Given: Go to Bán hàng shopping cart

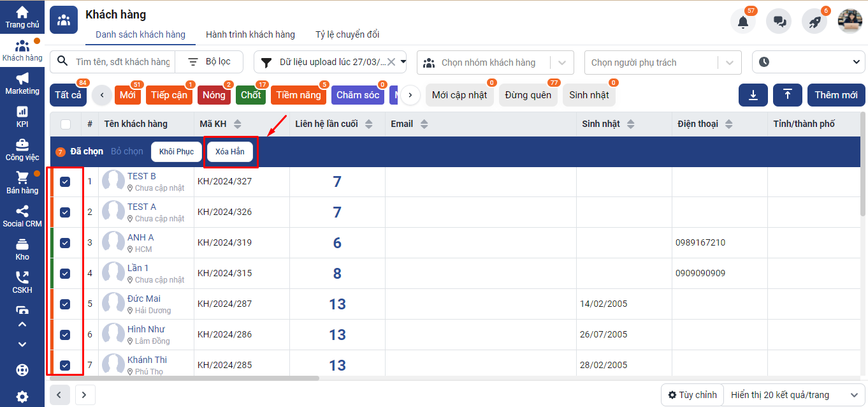Looking at the screenshot, I should point(22,182).
